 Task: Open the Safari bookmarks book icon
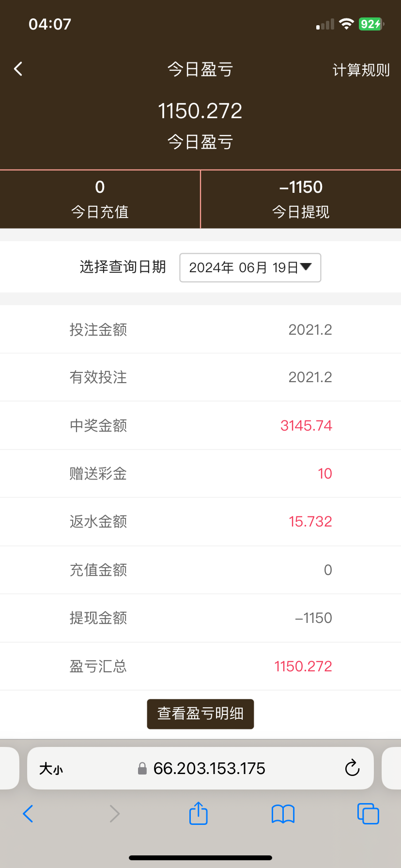(x=283, y=814)
